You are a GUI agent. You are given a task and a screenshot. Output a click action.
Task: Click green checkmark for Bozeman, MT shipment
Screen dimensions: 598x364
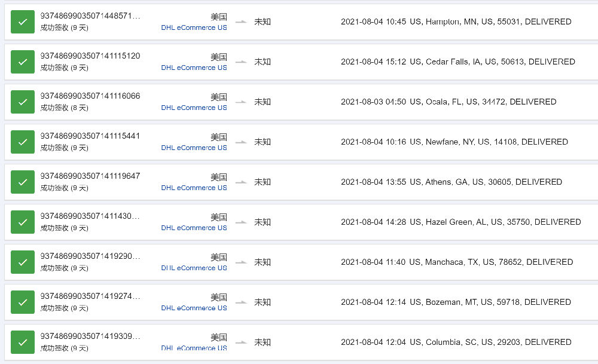pos(23,302)
